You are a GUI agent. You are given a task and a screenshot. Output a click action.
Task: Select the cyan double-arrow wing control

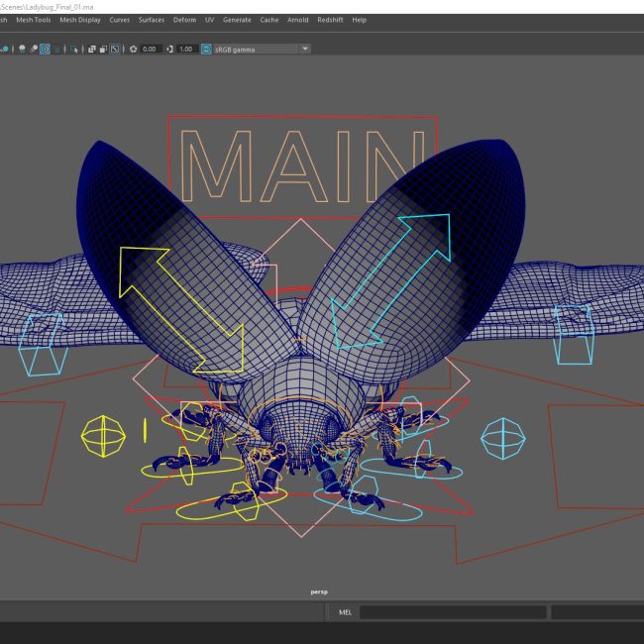click(x=390, y=281)
